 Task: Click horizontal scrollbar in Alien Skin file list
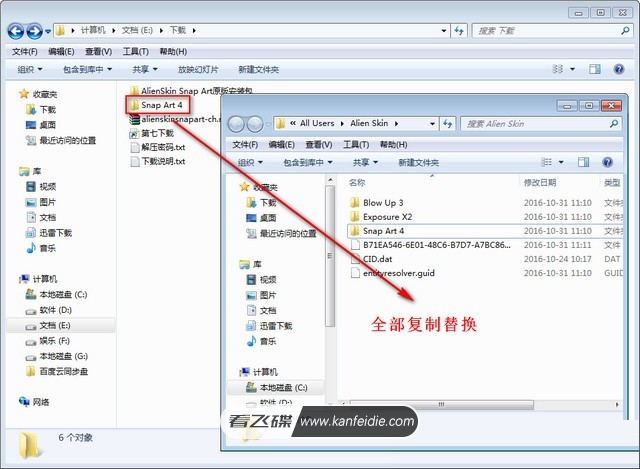(442, 405)
